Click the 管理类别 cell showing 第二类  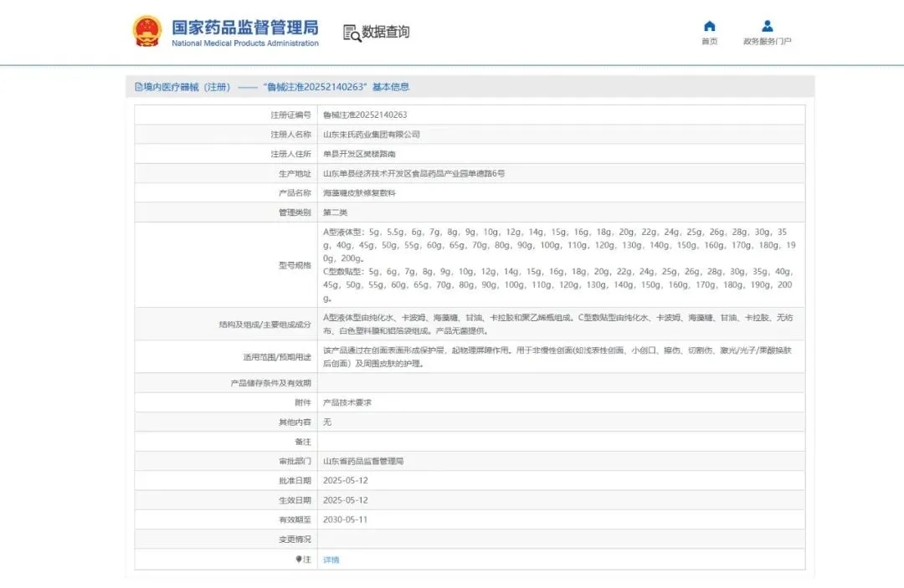[x=333, y=212]
